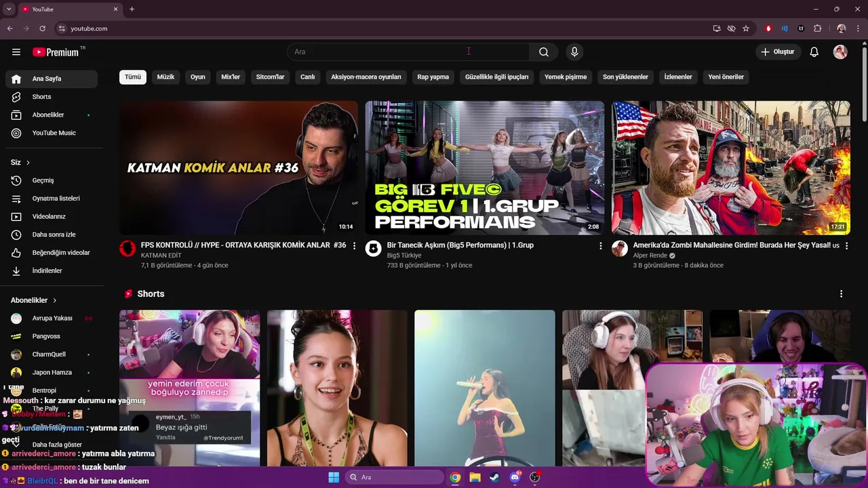
Task: Click the Oluştur create button
Action: tap(778, 52)
